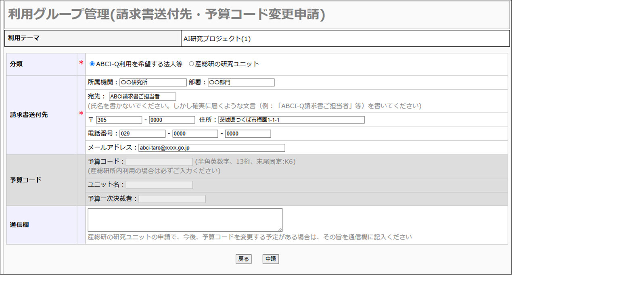Select the second postal code field after 305
Image resolution: width=644 pixels, height=285 pixels.
point(172,120)
